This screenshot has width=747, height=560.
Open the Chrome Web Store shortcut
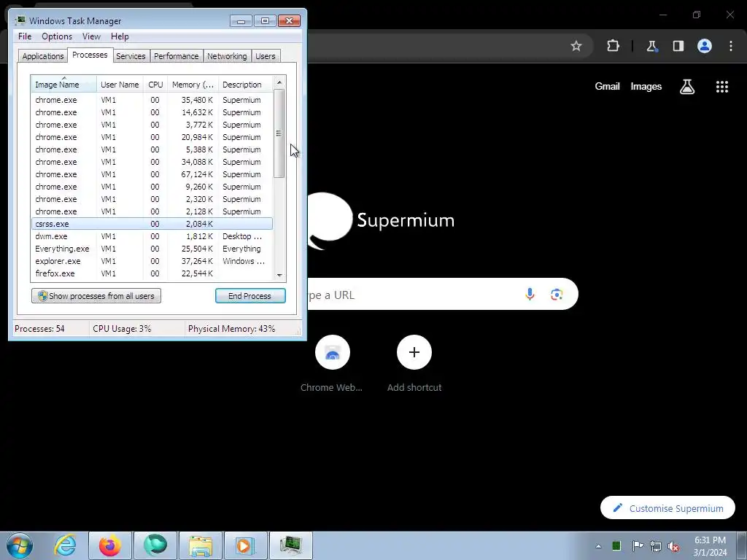(x=332, y=352)
